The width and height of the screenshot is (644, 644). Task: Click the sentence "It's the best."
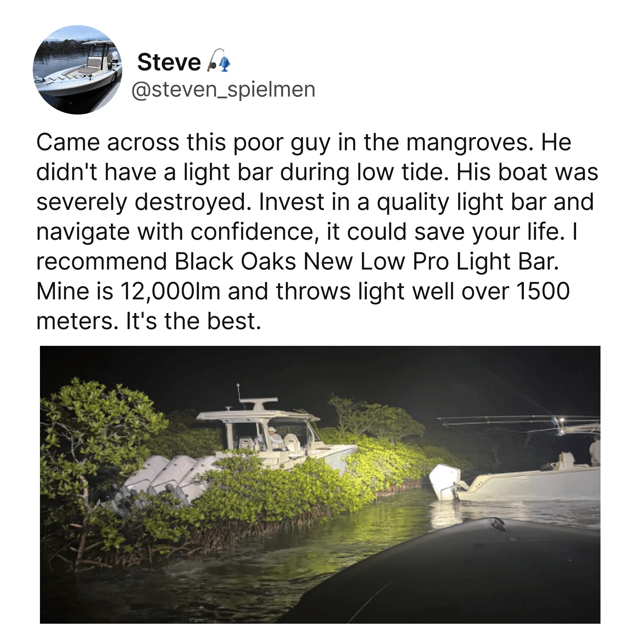click(193, 321)
